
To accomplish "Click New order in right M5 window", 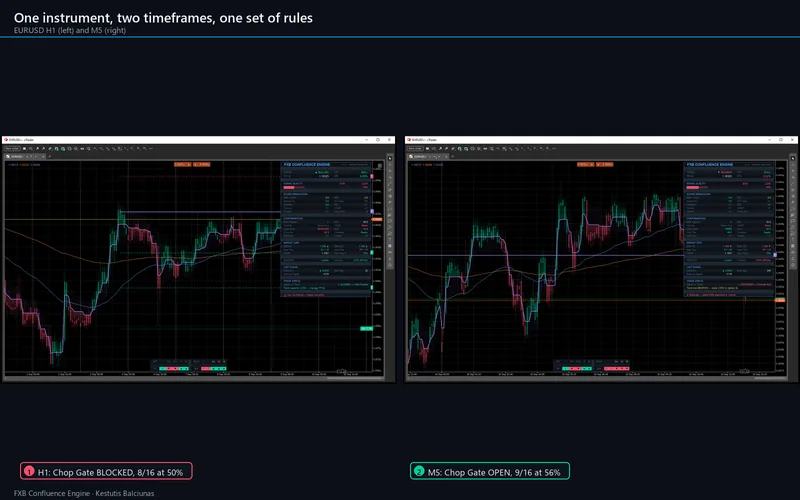I will coord(415,148).
